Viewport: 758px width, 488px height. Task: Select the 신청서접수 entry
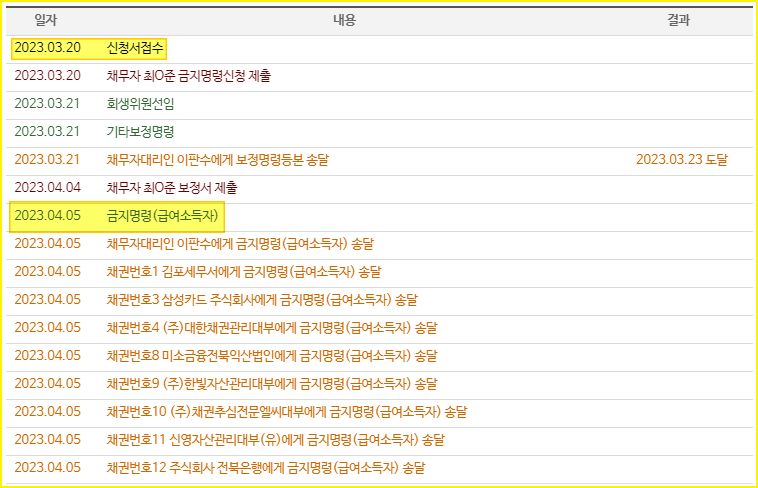tap(135, 48)
